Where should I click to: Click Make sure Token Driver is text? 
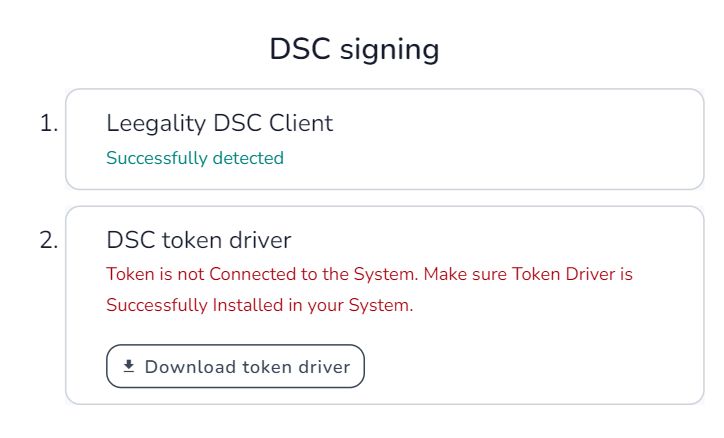click(x=528, y=274)
